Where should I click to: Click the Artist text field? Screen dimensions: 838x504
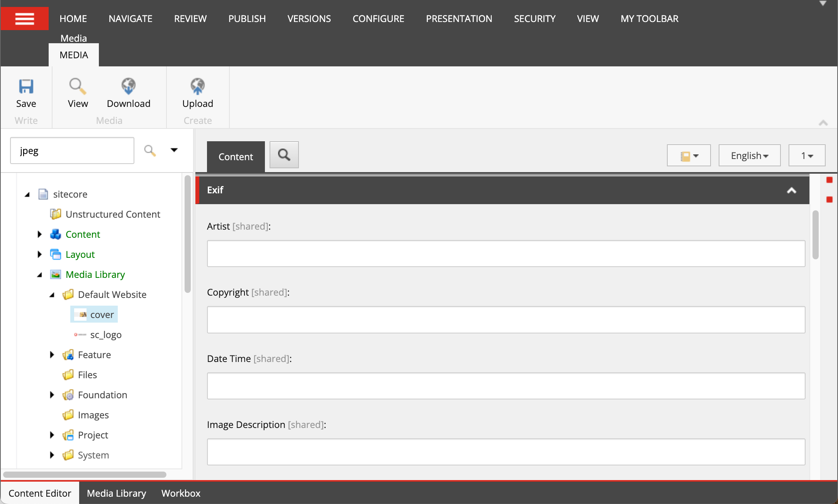pyautogui.click(x=506, y=254)
